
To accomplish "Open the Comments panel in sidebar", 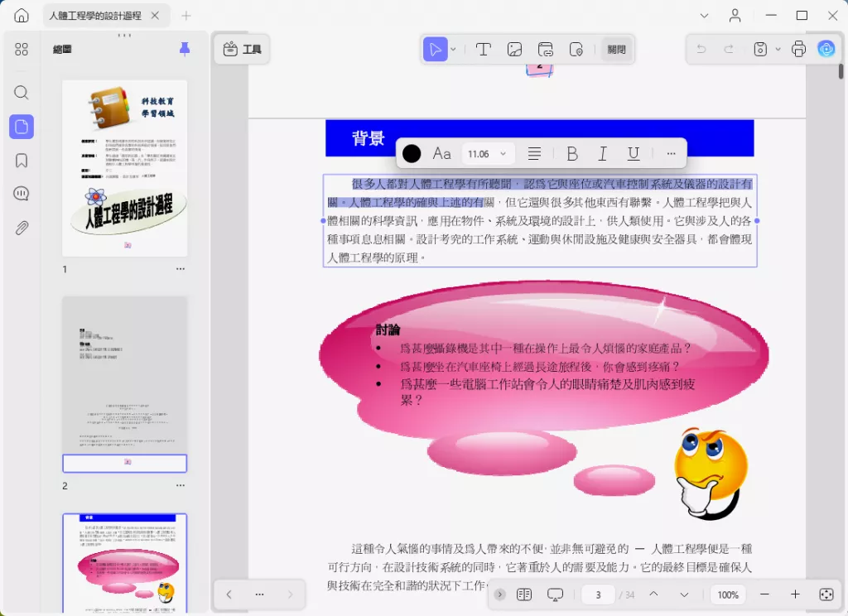I will tap(21, 193).
